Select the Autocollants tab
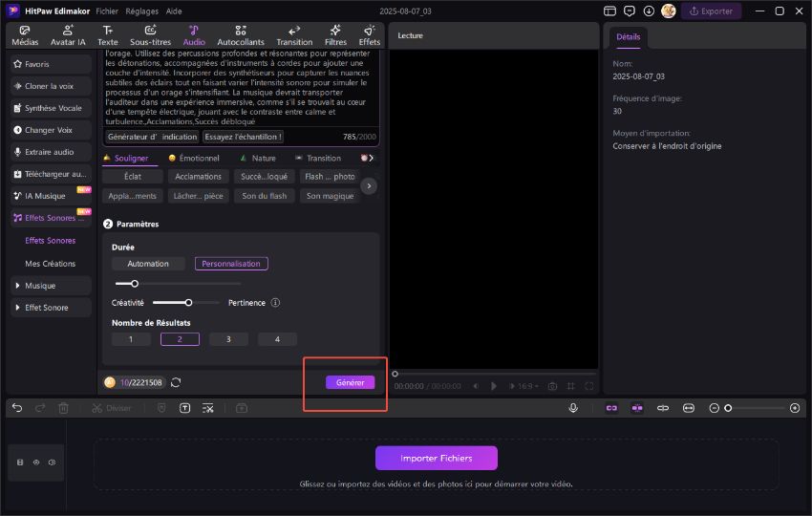The image size is (812, 516). [241, 35]
